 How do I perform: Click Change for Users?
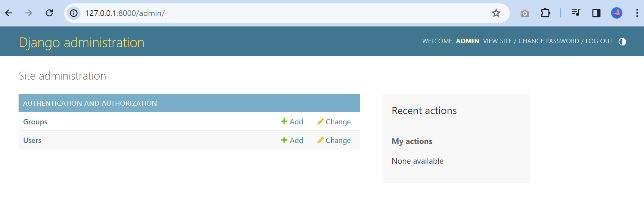click(x=334, y=140)
